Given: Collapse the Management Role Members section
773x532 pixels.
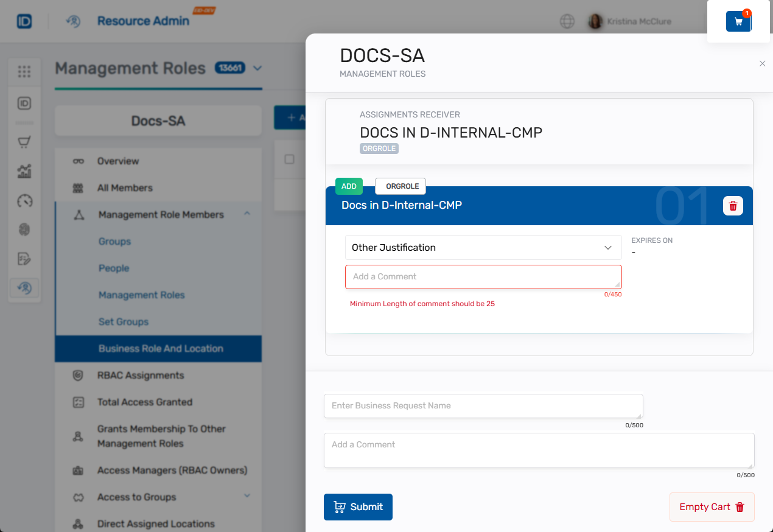Looking at the screenshot, I should tap(247, 214).
